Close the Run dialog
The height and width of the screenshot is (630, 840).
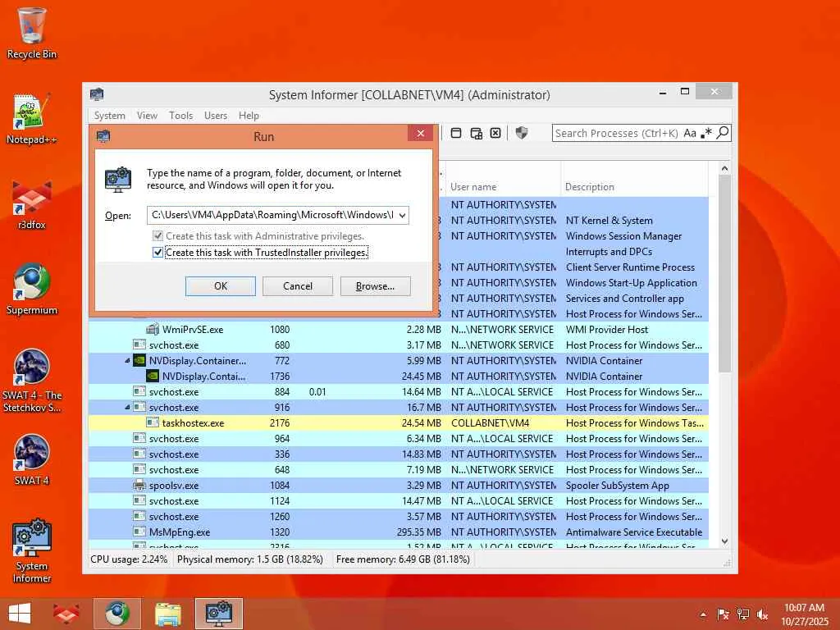pos(421,133)
